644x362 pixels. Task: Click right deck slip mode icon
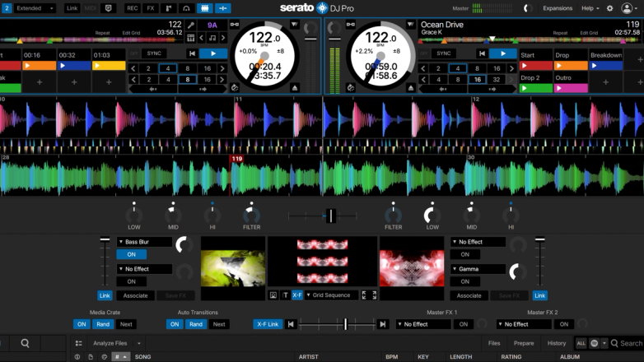(x=350, y=88)
